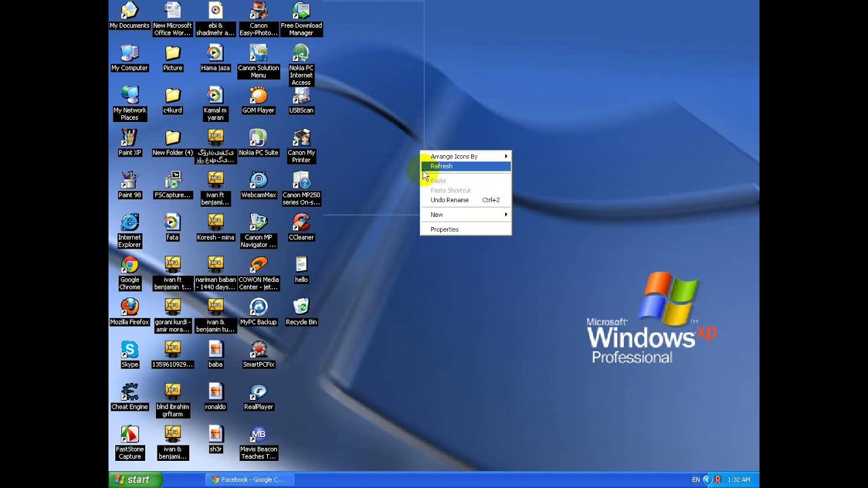
Task: Open GOM Player
Action: pos(258,97)
